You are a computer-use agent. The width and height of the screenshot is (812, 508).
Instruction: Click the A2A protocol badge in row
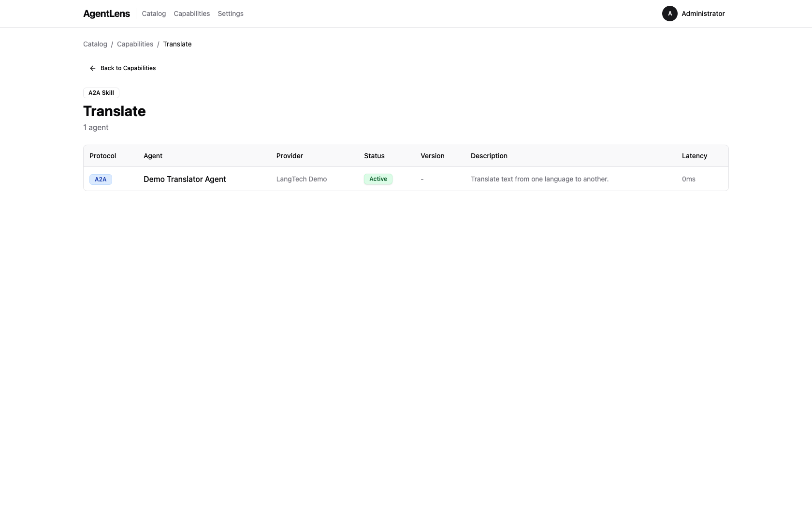101,179
